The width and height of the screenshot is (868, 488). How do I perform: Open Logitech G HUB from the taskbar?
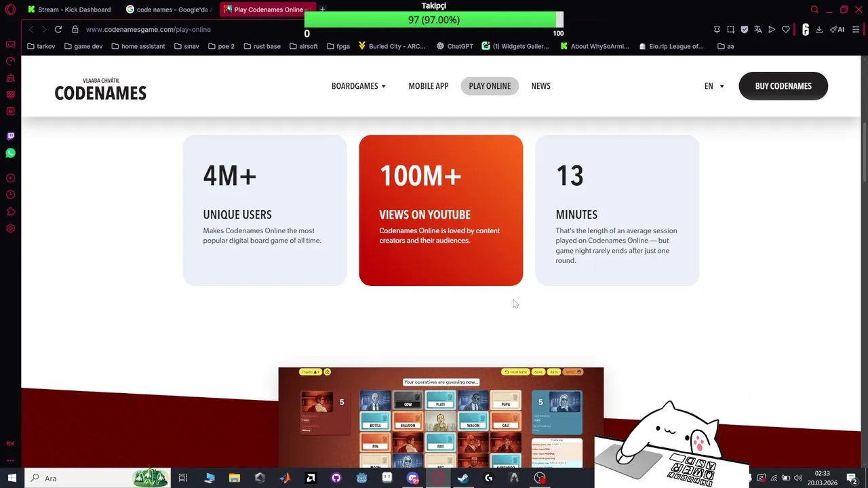tap(488, 478)
